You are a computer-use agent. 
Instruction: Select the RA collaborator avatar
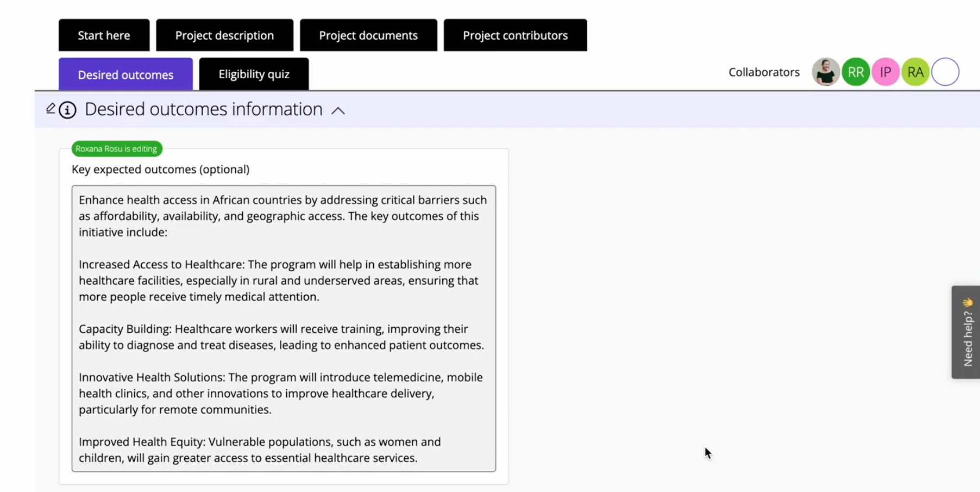click(x=915, y=72)
